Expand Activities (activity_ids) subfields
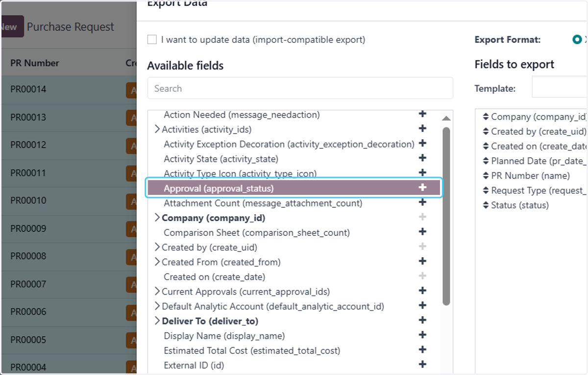Image resolution: width=588 pixels, height=375 pixels. tap(157, 129)
